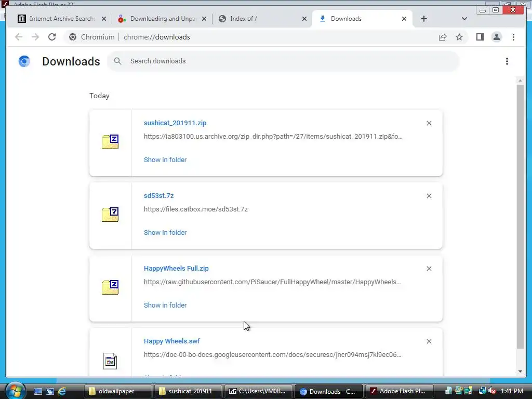Screen dimensions: 532x399
Task: Close the Index of / tab
Action: (304, 19)
